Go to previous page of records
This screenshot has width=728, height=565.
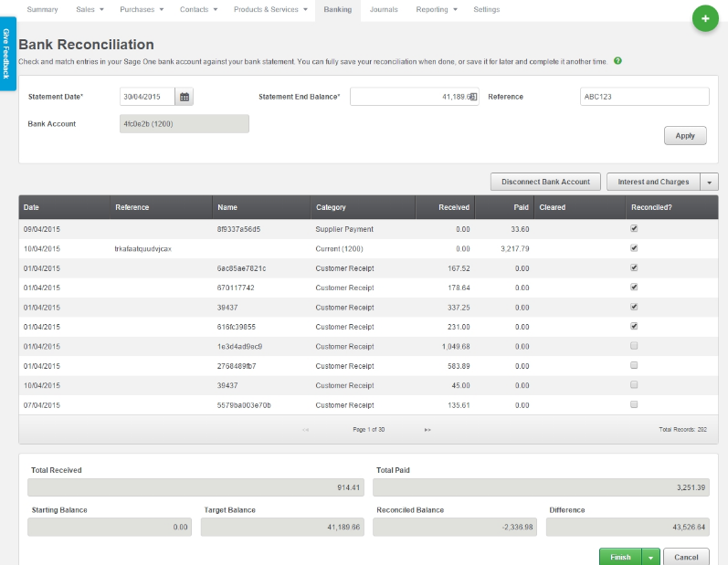coord(305,429)
